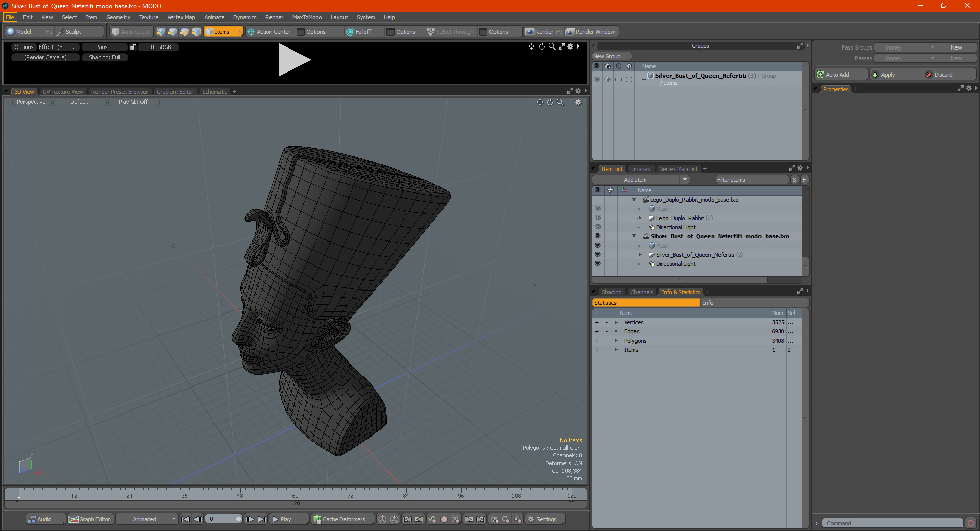This screenshot has width=980, height=531.
Task: Collapse Lego_Duplo_Rabbit_modo_base.lxo scene
Action: pos(634,200)
